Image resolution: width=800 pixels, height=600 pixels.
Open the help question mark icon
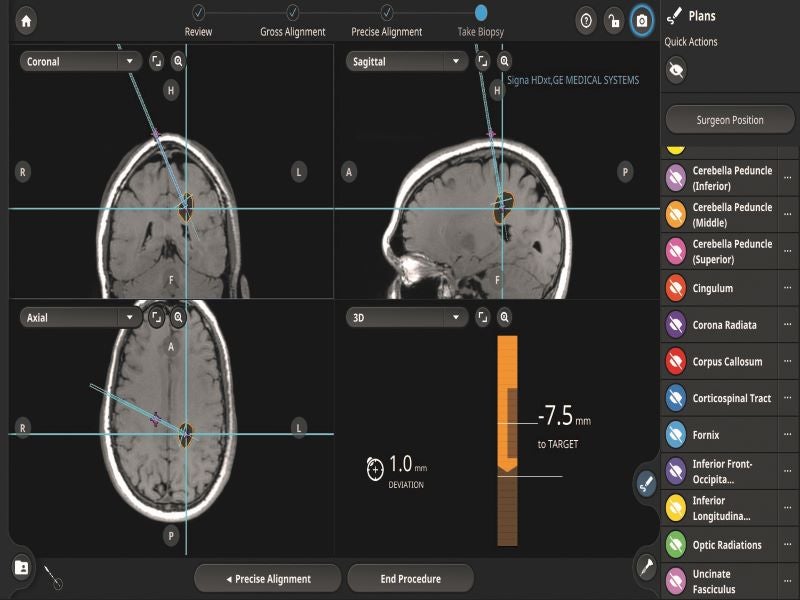[x=586, y=20]
